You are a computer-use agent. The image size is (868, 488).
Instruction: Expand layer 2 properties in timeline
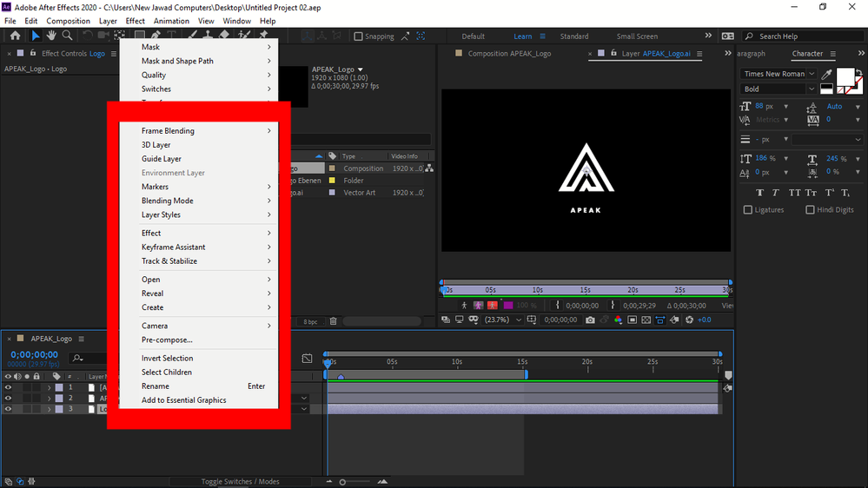(x=50, y=398)
